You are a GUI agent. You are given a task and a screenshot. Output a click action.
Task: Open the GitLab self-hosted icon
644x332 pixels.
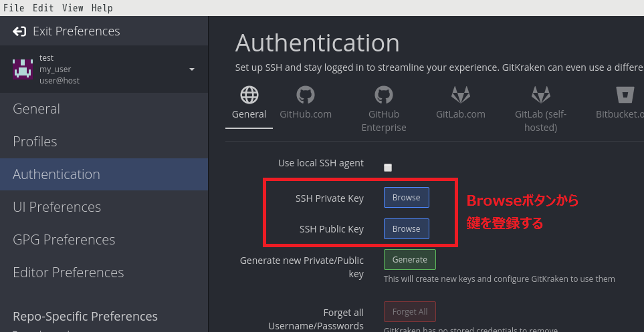540,95
